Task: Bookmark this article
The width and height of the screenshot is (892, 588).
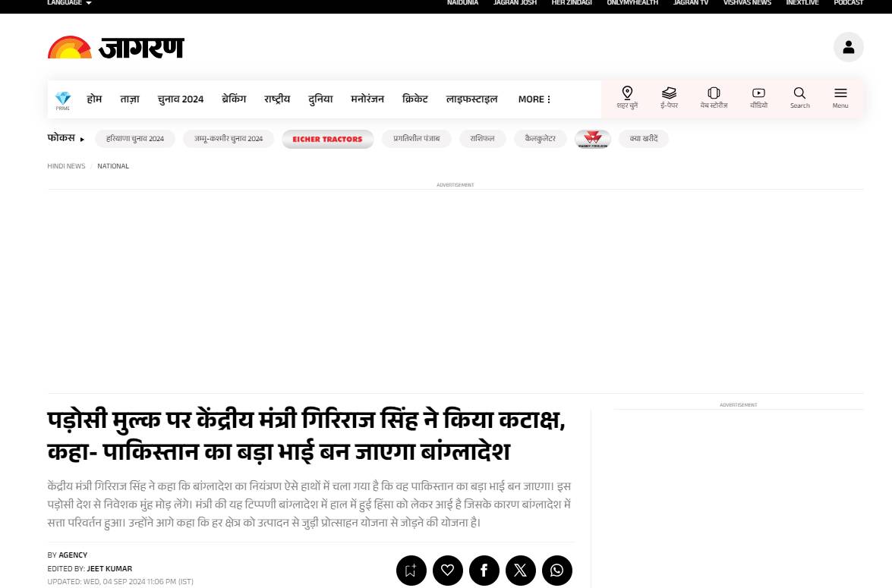Action: 411,571
